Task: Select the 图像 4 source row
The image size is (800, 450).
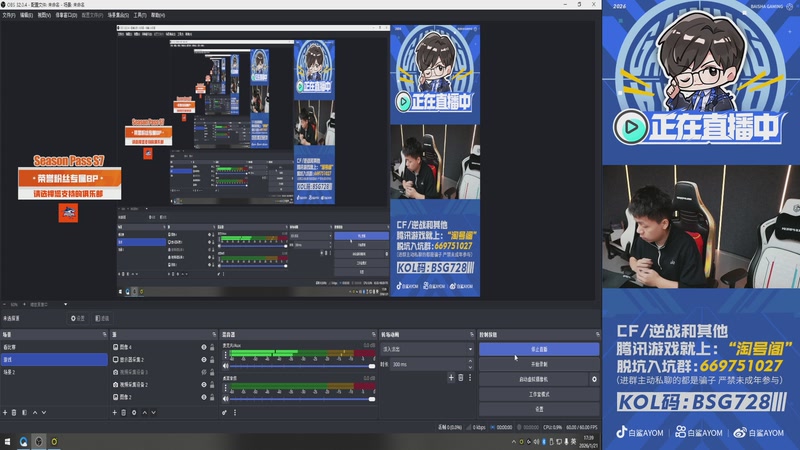Action: [163, 347]
